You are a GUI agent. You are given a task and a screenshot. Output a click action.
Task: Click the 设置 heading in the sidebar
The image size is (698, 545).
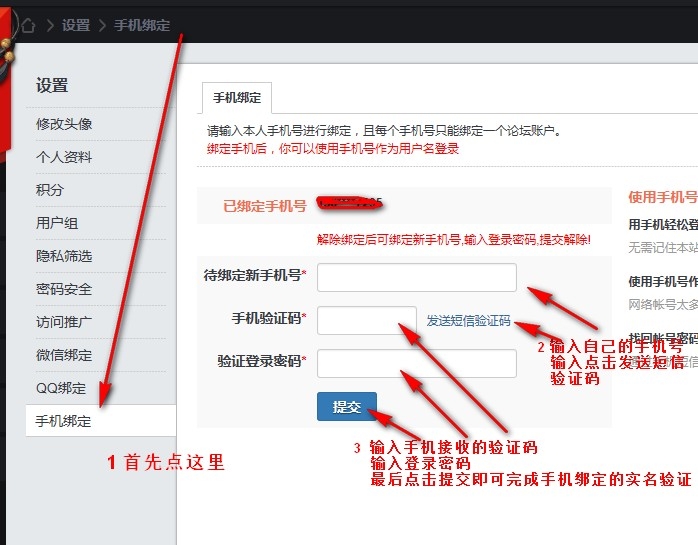(x=52, y=86)
